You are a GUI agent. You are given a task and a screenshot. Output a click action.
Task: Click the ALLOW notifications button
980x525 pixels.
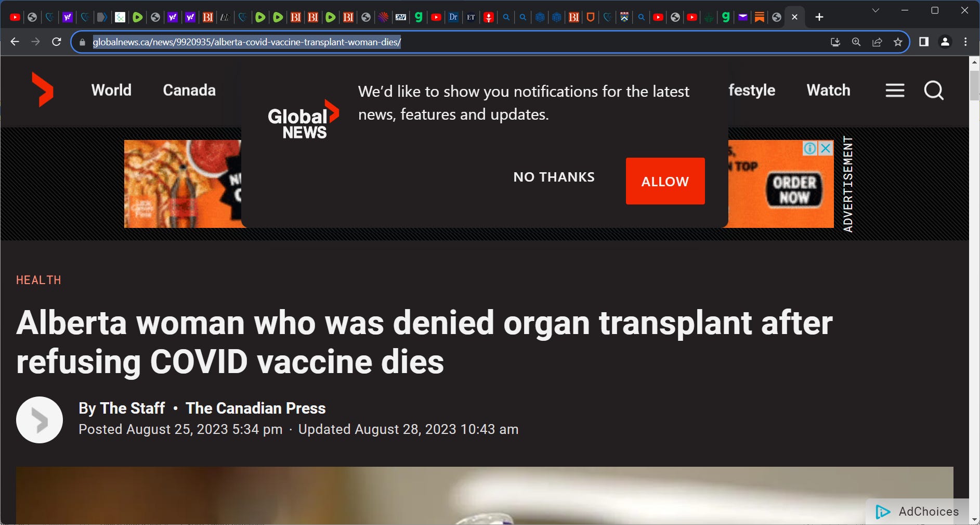(x=665, y=181)
